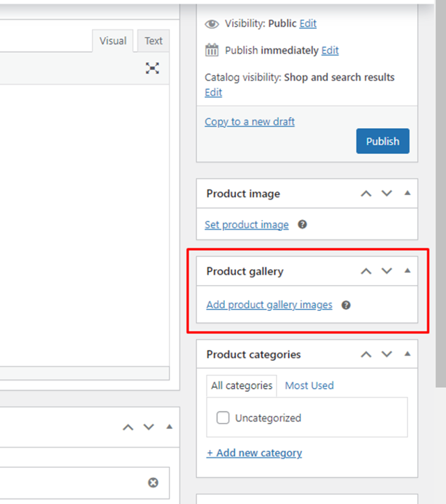Collapse the Product gallery panel

coord(407,271)
